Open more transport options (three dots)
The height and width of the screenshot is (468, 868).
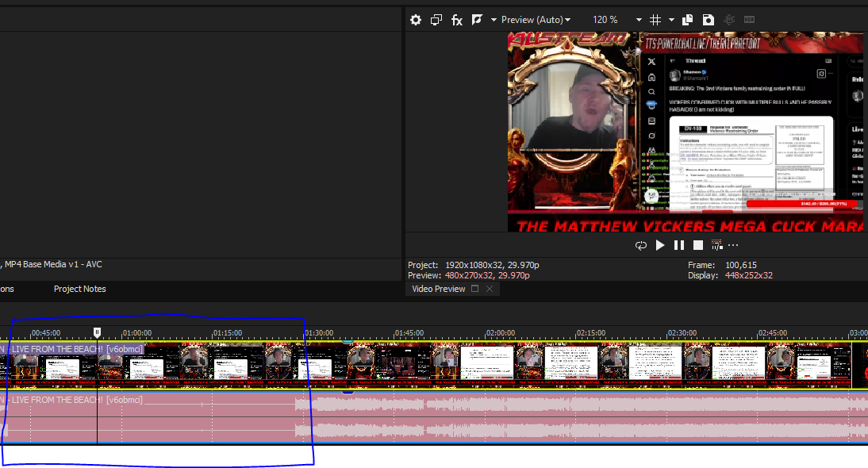coord(733,245)
